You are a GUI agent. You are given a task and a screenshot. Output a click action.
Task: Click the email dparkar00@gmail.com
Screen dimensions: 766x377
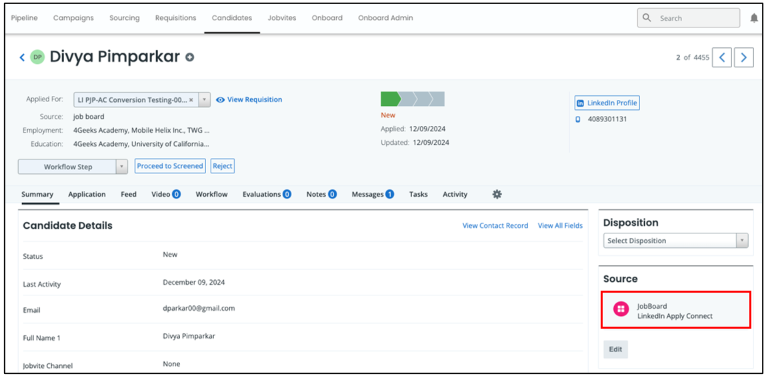click(x=199, y=309)
